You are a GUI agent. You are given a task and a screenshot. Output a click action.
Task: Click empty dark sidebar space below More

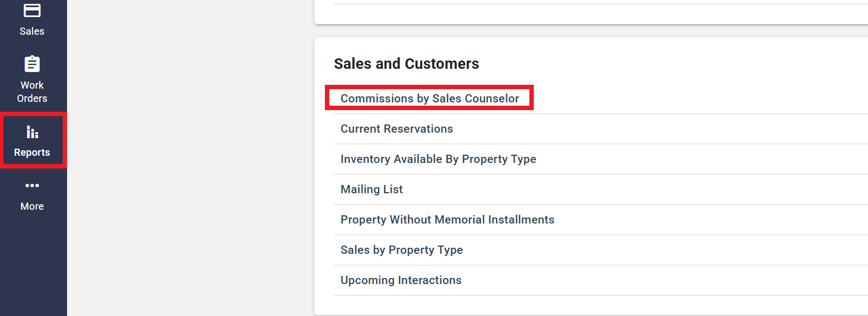[x=33, y=264]
